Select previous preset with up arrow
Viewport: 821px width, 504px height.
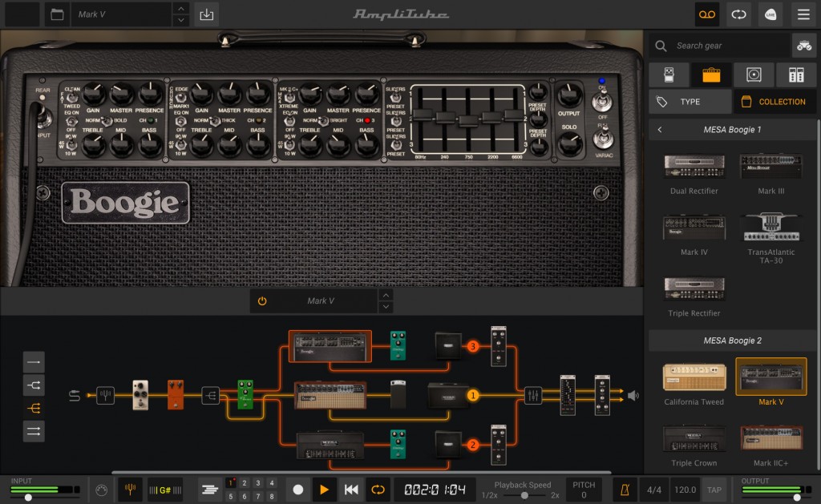(x=180, y=8)
